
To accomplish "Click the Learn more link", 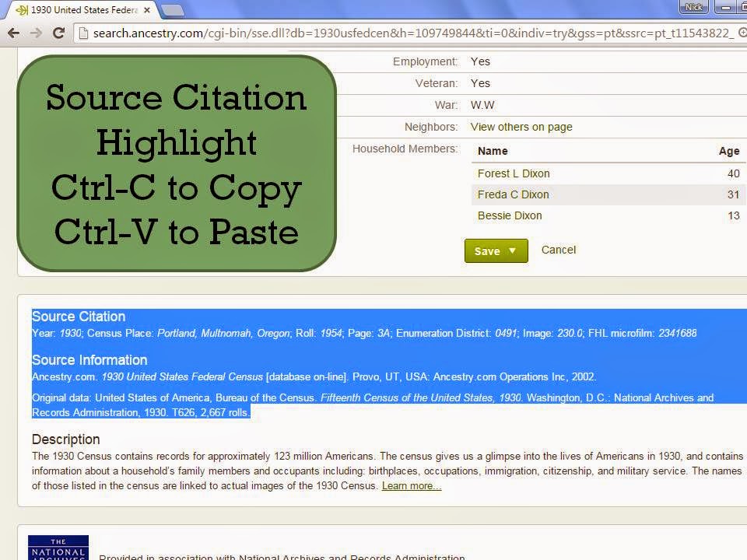I will (x=410, y=485).
